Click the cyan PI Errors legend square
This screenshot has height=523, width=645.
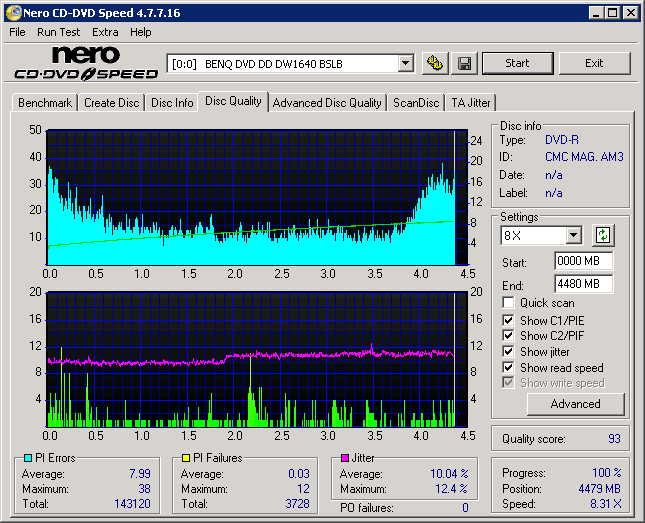[x=28, y=458]
